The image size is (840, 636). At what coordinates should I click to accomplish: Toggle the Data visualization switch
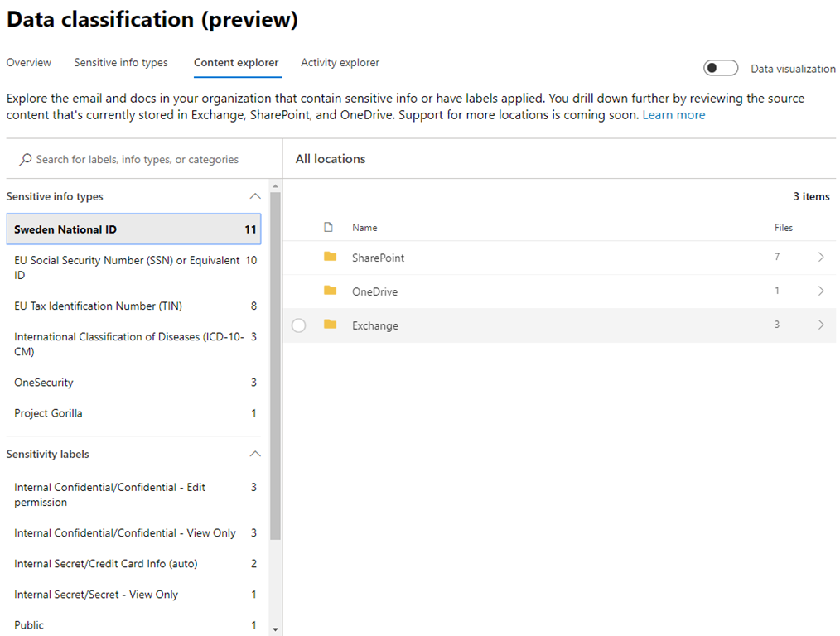coord(720,69)
